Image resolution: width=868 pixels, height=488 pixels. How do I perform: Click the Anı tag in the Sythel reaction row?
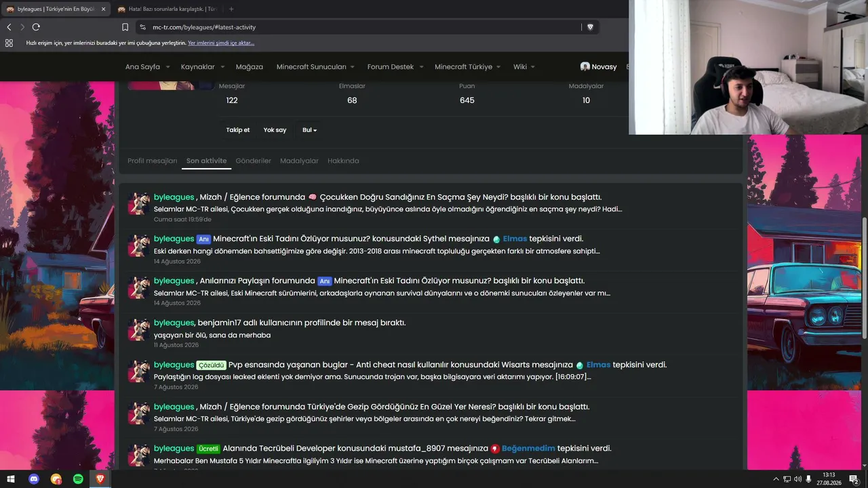click(x=203, y=239)
